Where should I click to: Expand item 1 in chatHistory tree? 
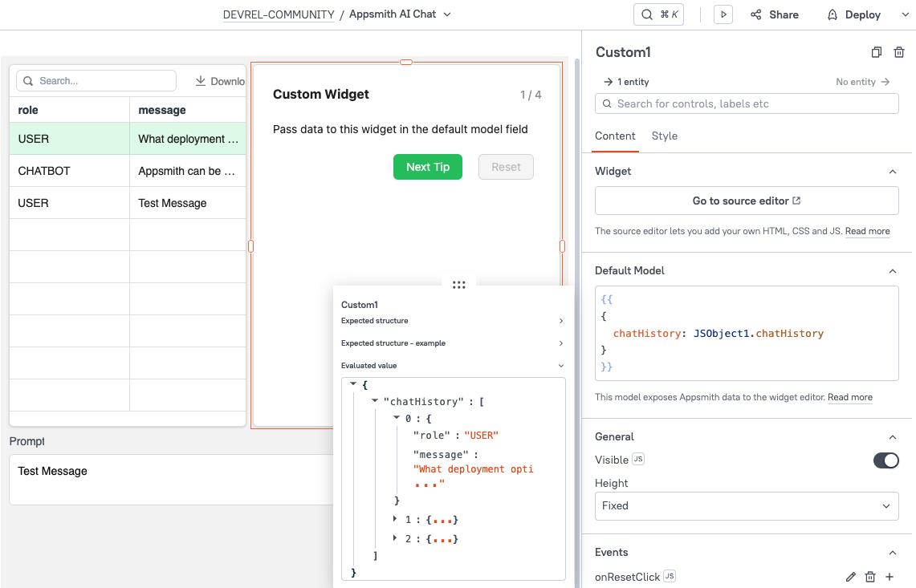(x=395, y=520)
